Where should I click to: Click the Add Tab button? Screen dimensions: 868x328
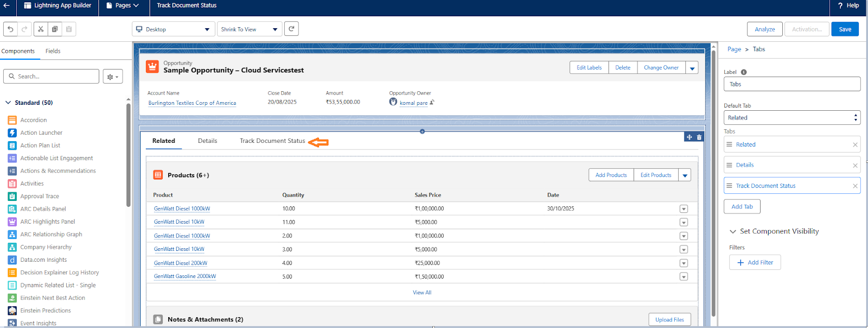(742, 207)
